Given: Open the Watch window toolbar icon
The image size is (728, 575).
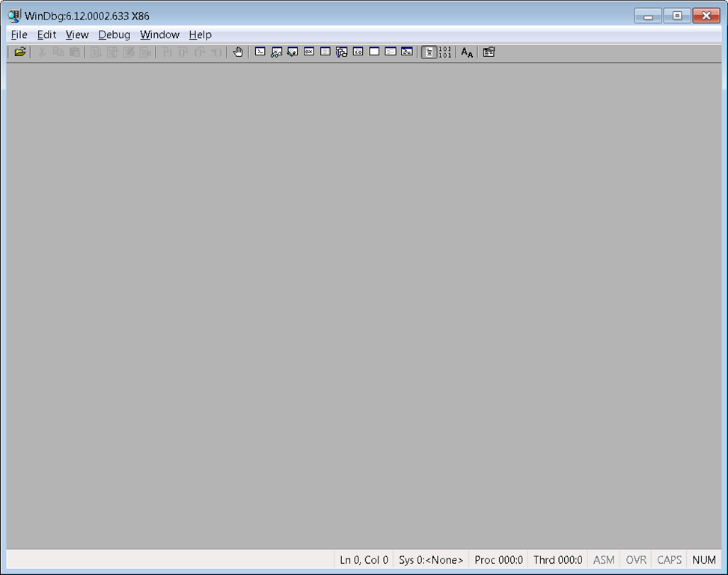Looking at the screenshot, I should 276,52.
